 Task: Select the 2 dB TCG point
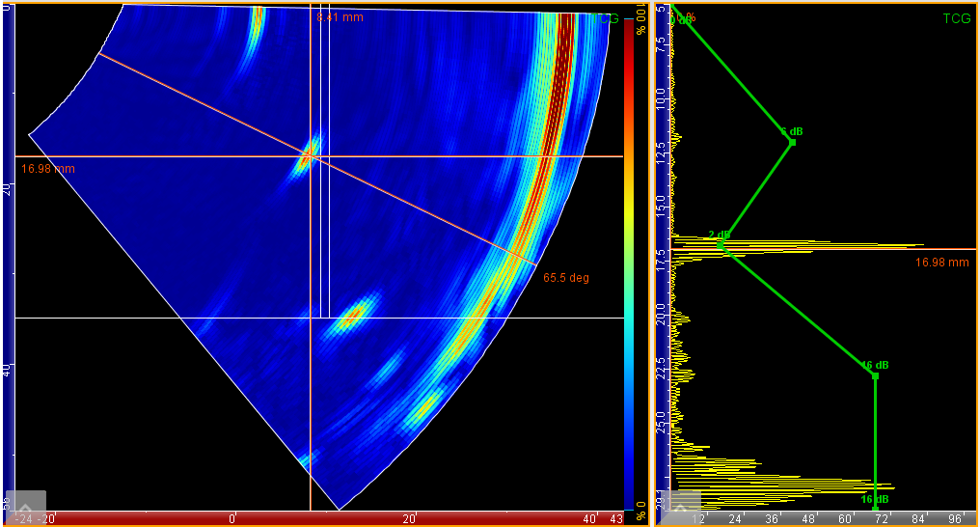[721, 244]
